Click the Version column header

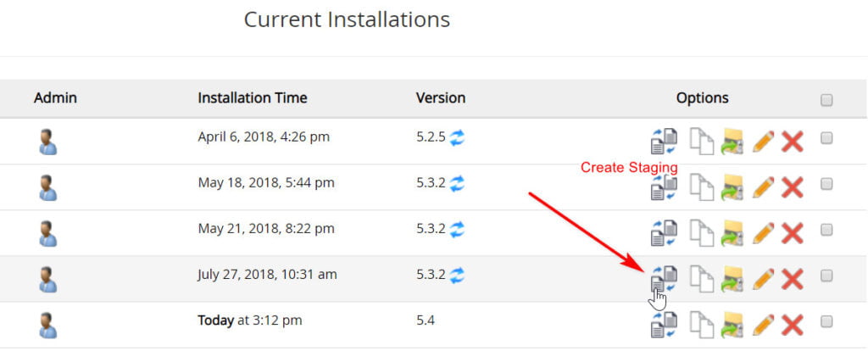click(x=441, y=98)
